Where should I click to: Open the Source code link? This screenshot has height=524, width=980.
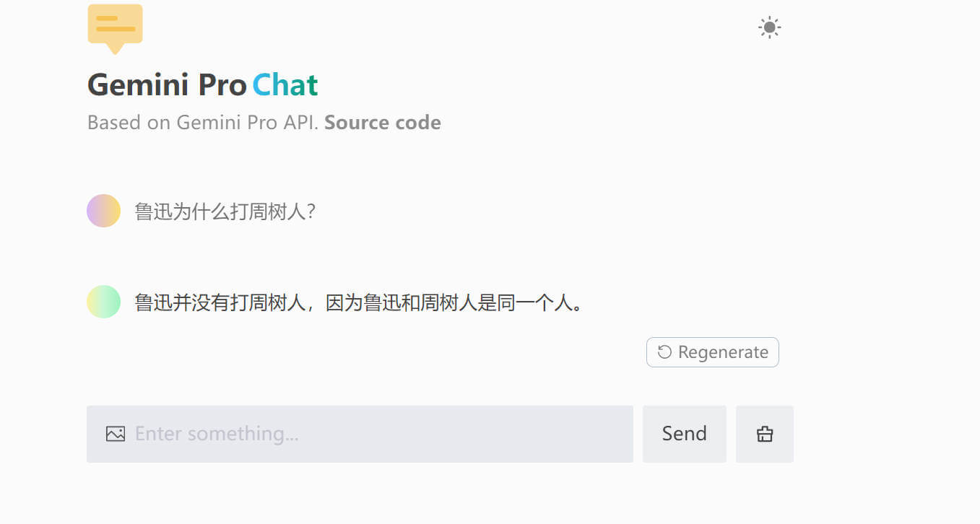coord(383,123)
